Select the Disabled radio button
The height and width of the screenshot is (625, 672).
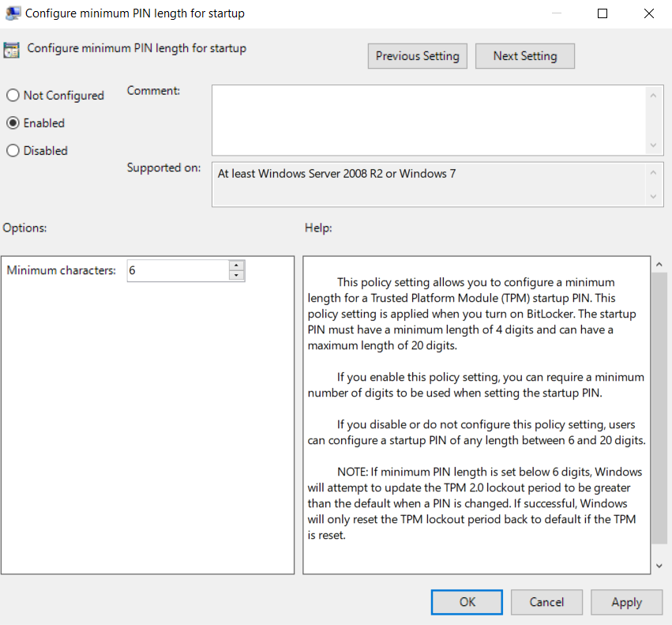coord(13,150)
